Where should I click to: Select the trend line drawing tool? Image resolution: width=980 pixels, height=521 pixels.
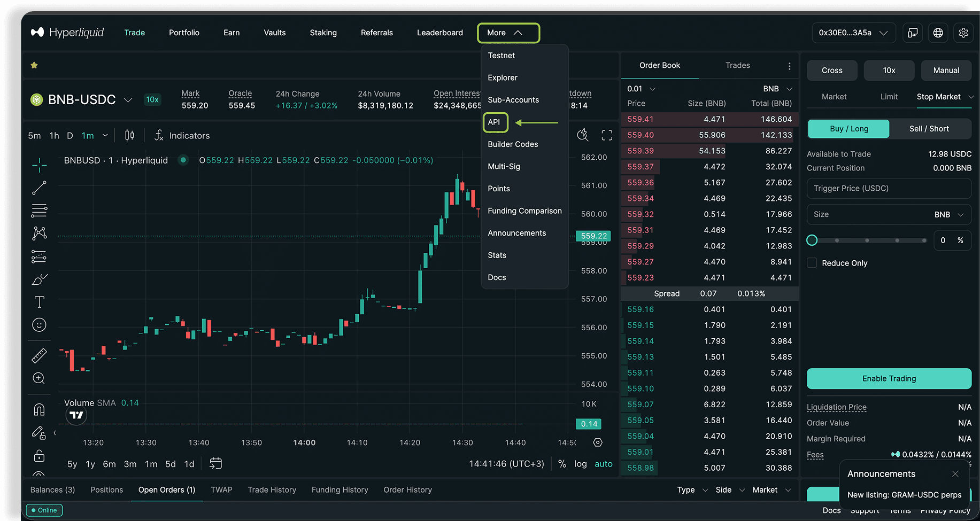39,188
